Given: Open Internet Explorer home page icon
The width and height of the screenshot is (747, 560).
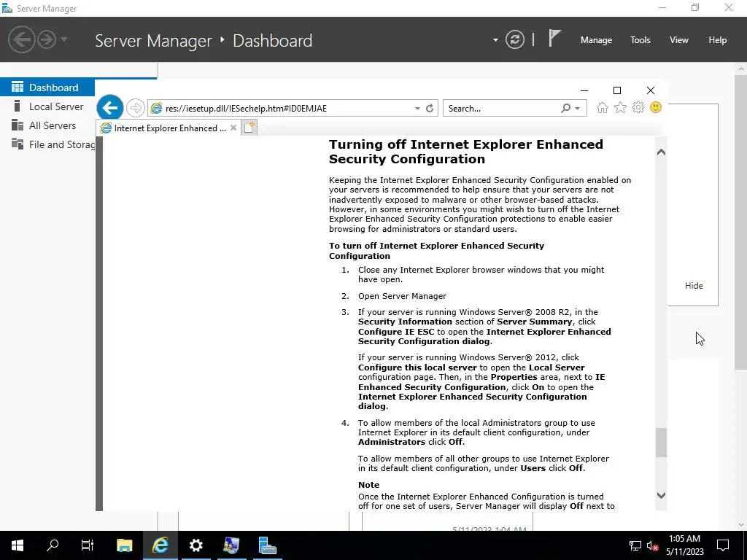Looking at the screenshot, I should [602, 108].
